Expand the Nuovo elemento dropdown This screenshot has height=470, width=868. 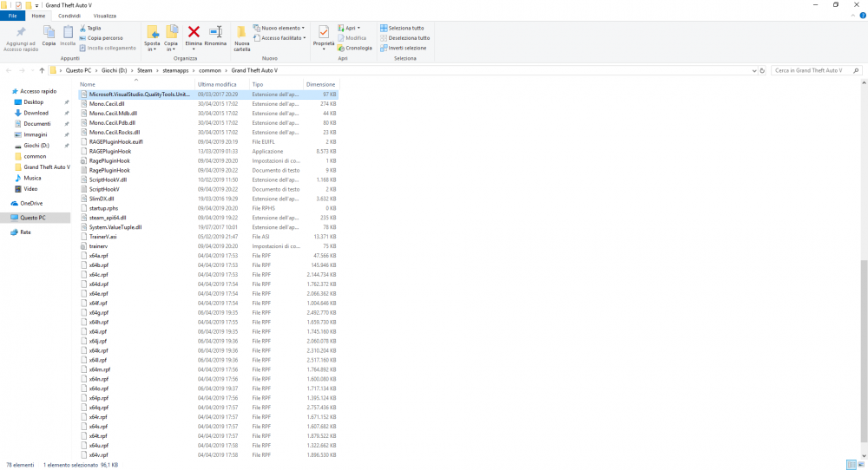click(x=281, y=28)
